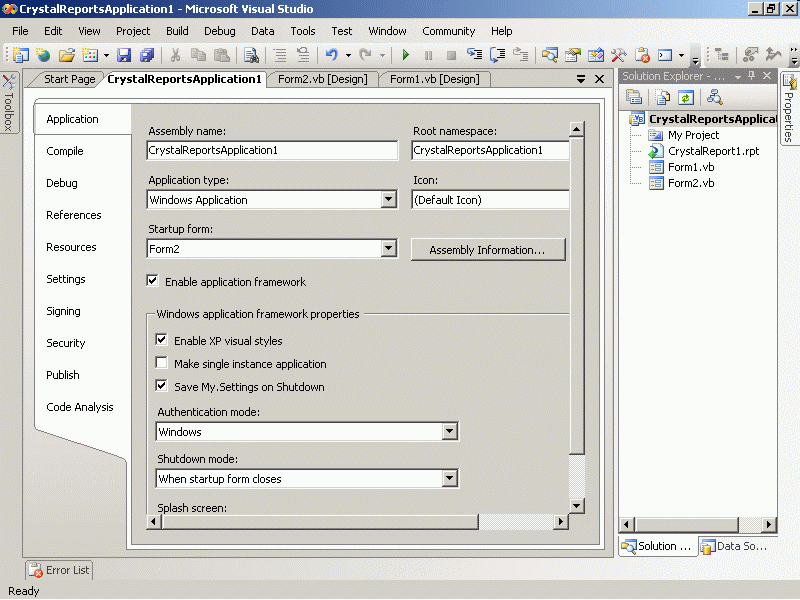Select the Code Analysis settings tab
Image resolution: width=800 pixels, height=600 pixels.
click(x=80, y=407)
